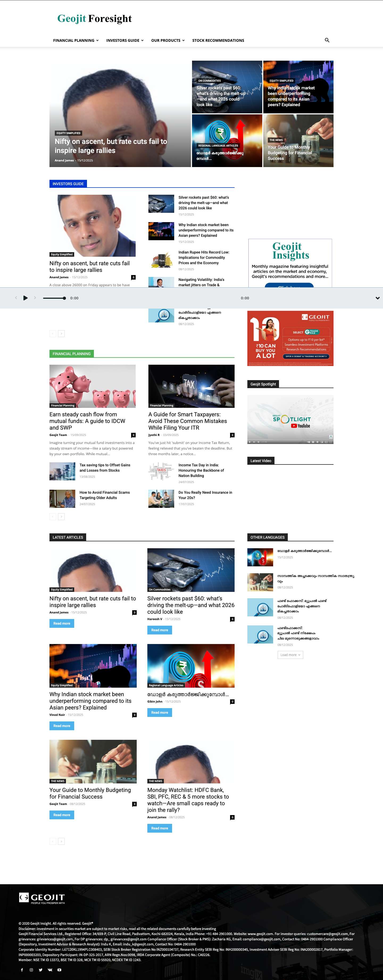Open the VK icon in footer
The width and height of the screenshot is (383, 980).
click(50, 970)
